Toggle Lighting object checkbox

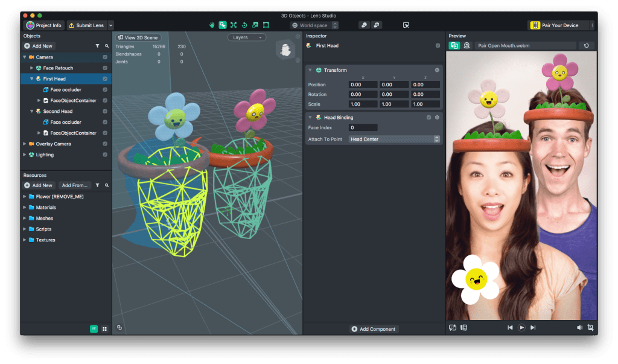coord(105,155)
